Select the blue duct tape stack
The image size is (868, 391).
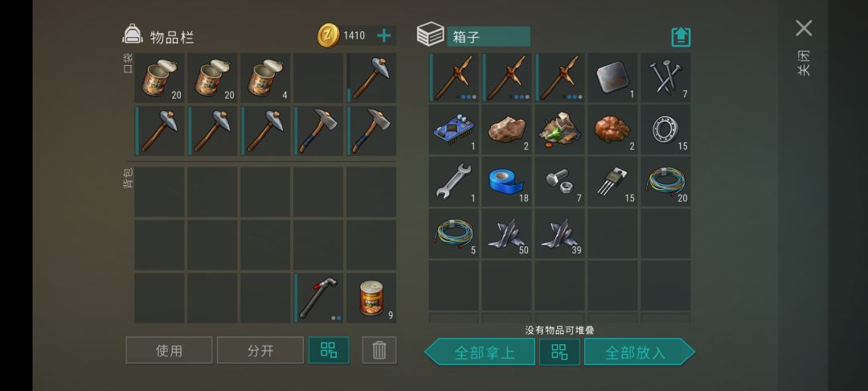click(x=506, y=181)
